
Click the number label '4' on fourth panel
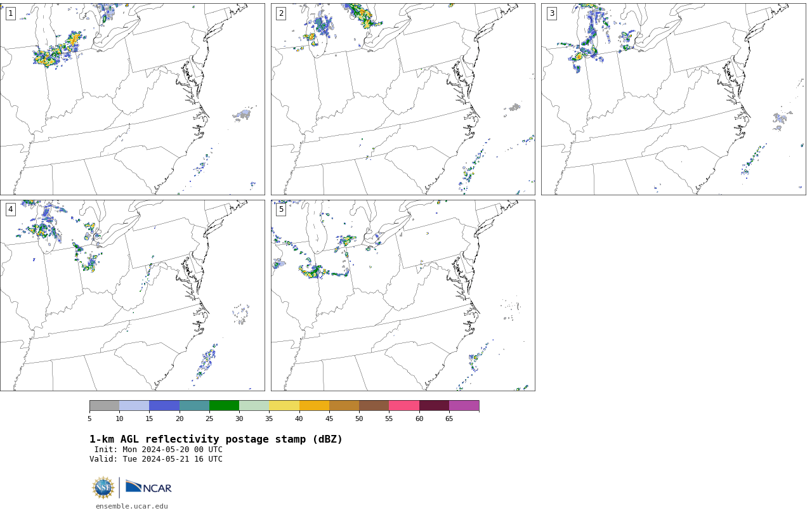(x=10, y=209)
